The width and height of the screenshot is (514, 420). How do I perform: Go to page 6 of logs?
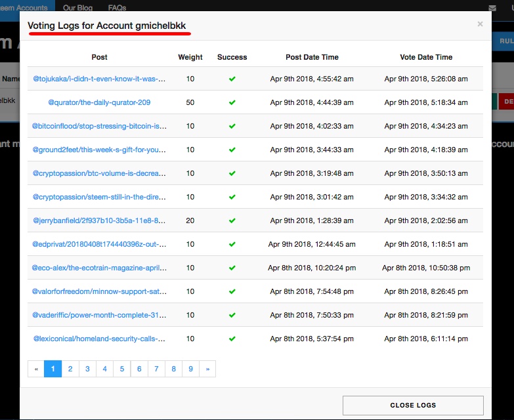click(x=139, y=369)
